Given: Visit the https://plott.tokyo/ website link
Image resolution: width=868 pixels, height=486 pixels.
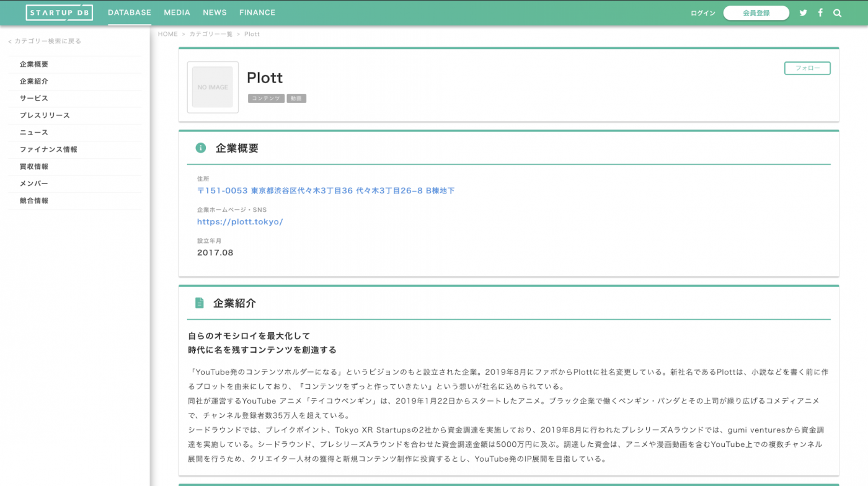Looking at the screenshot, I should 240,221.
